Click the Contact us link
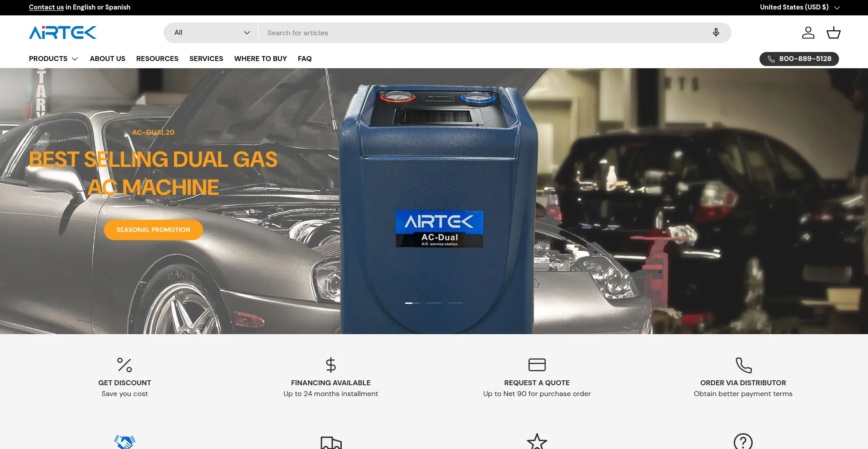The image size is (868, 449). click(46, 7)
